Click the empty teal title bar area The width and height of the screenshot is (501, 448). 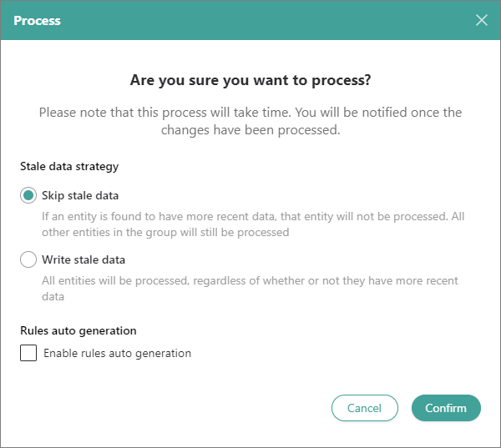coord(250,20)
